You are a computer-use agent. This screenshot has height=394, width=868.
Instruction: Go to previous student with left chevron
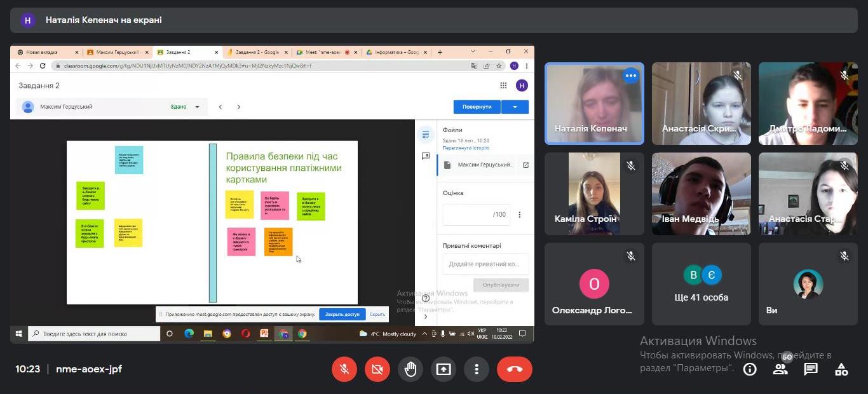(220, 107)
